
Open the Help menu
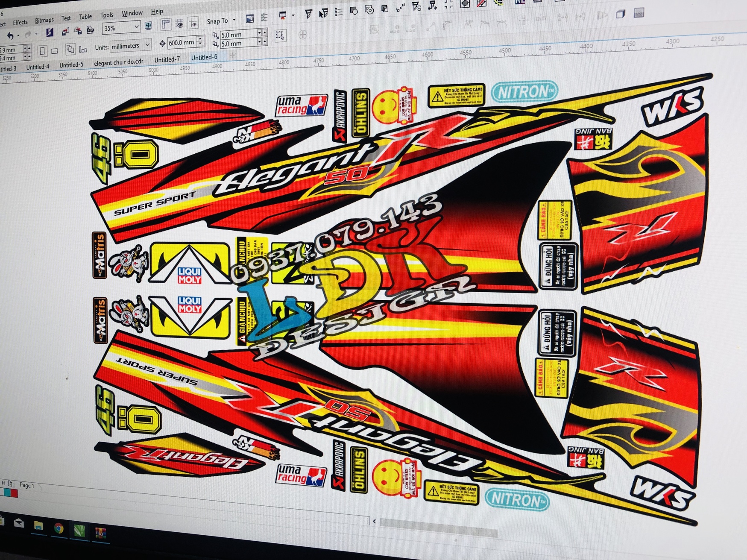(157, 12)
